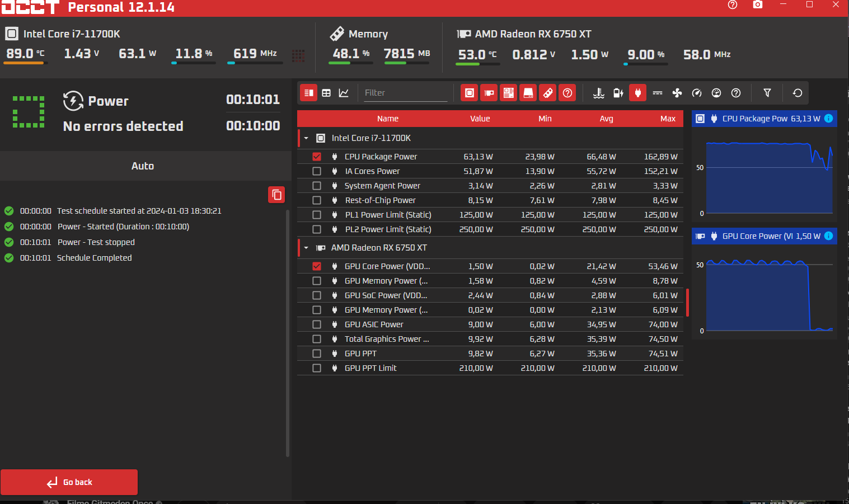This screenshot has width=849, height=504.
Task: Toggle the red question-mark unknown hardware filter
Action: (567, 93)
